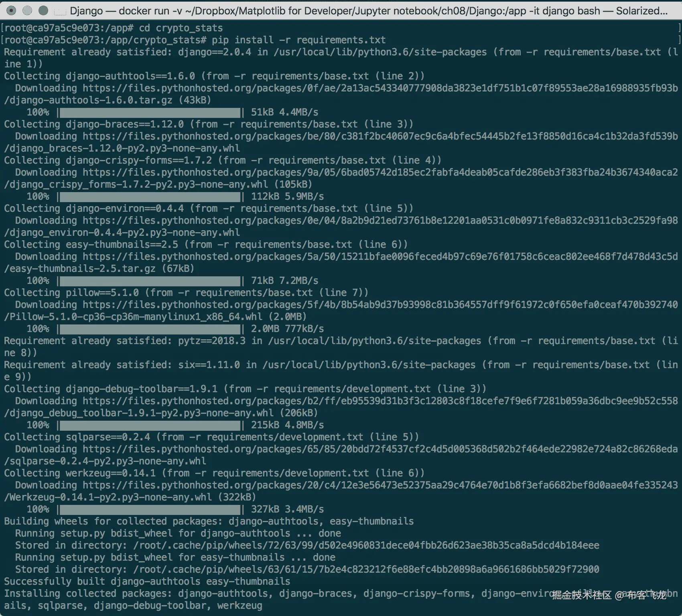682x616 pixels.
Task: Click 'Collecting werkzeug==0.14.1' line
Action: [214, 473]
